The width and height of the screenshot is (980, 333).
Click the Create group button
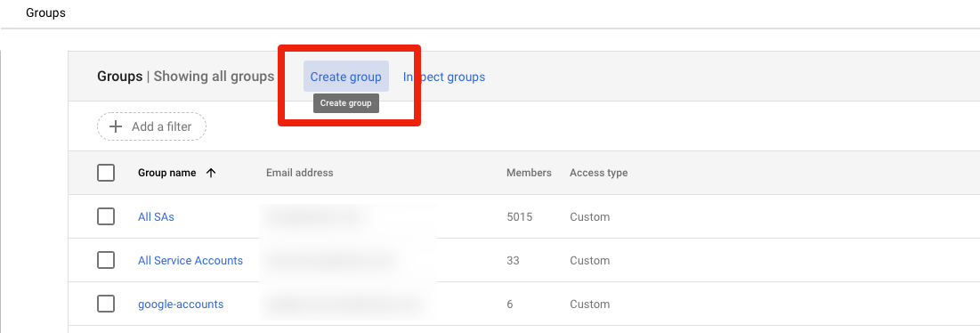[345, 77]
